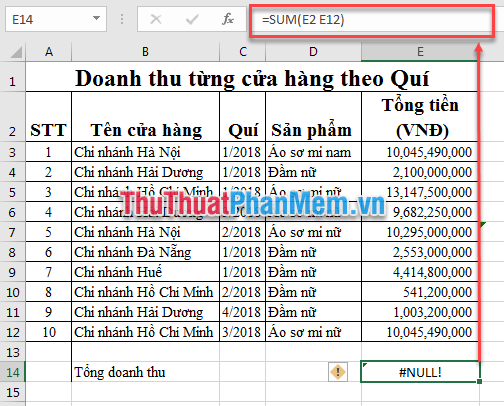Select row 7 header
Viewport: 504px width, 406px height.
(13, 232)
